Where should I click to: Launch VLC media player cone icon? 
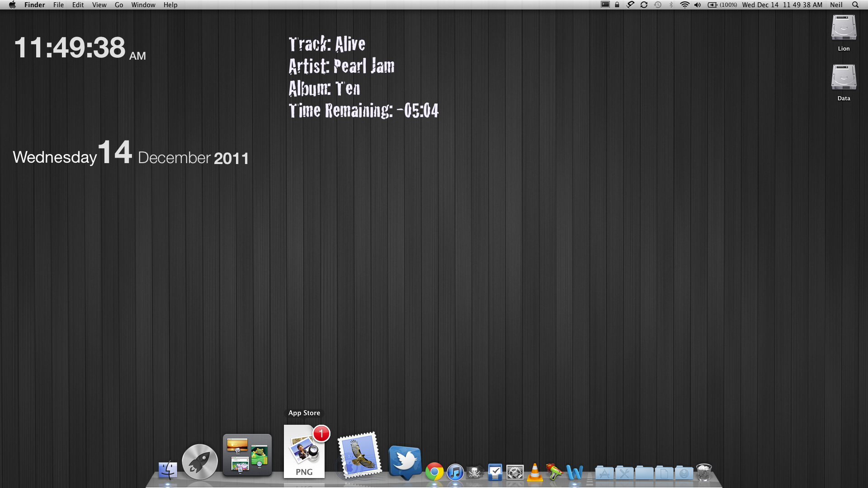(535, 473)
